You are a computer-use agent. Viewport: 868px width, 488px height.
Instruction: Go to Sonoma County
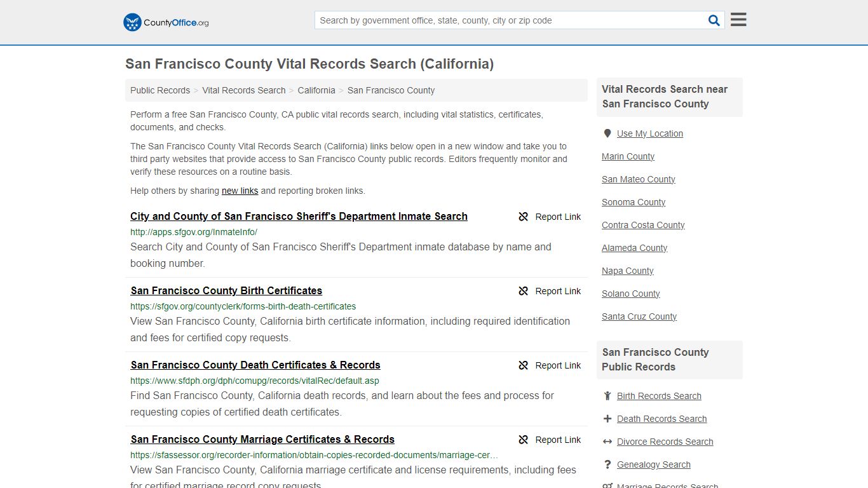[x=634, y=202]
